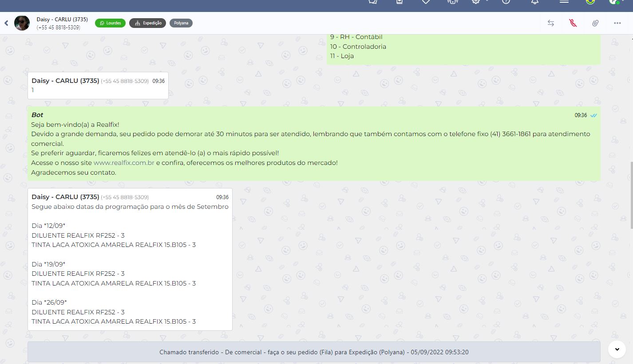633x364 pixels.
Task: Click the phone device icon in top bar
Action: pos(452,2)
